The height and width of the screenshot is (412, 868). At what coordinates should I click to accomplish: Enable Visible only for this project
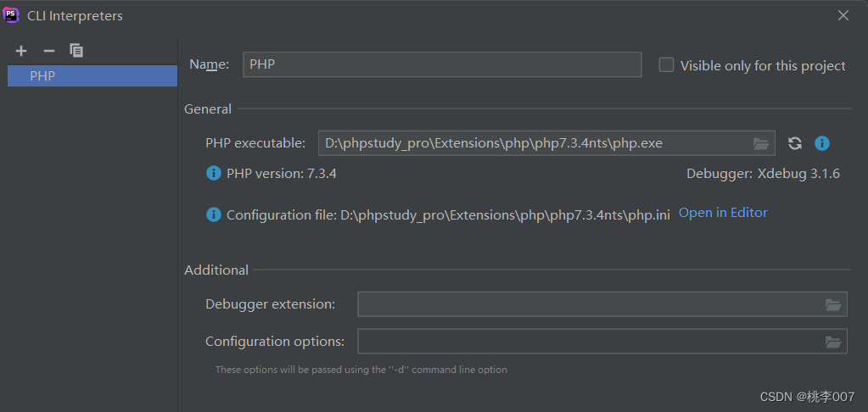(667, 65)
